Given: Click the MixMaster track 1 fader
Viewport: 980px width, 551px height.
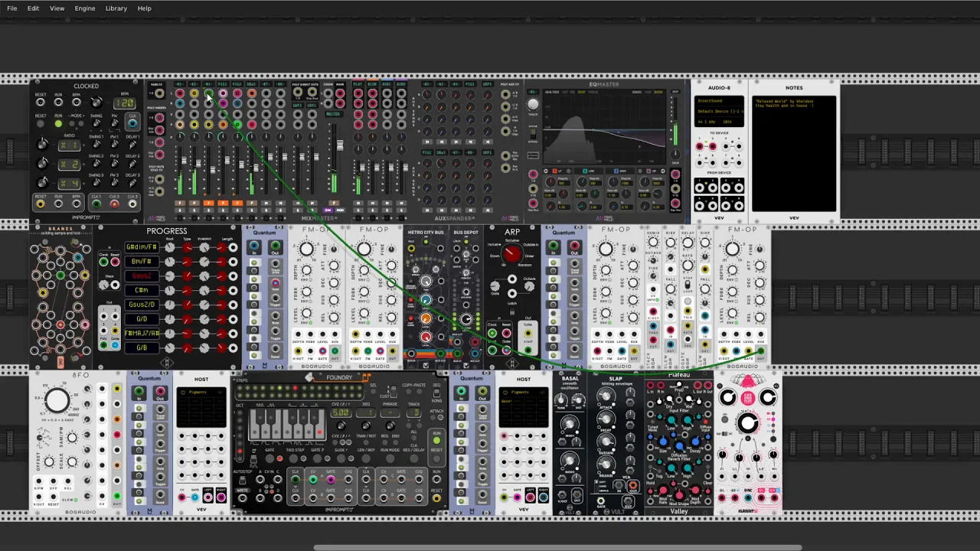Looking at the screenshot, I should coord(184,160).
